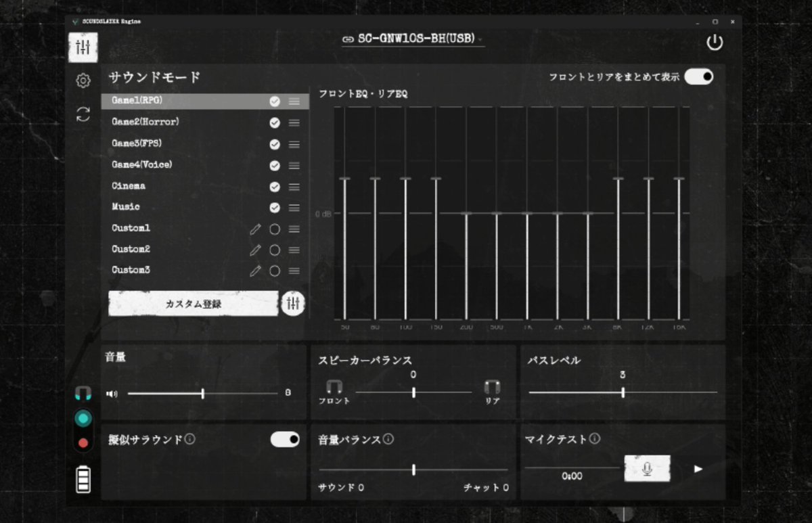Image resolution: width=812 pixels, height=523 pixels.
Task: Click the red dot indicator in sidebar
Action: click(x=83, y=443)
